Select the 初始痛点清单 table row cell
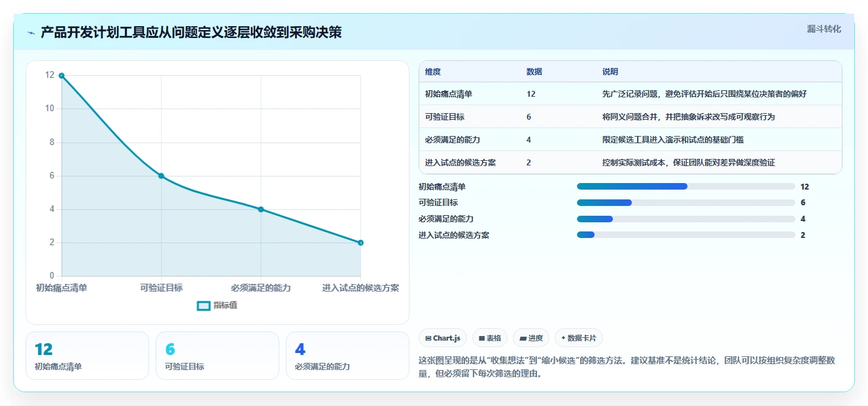 point(449,94)
